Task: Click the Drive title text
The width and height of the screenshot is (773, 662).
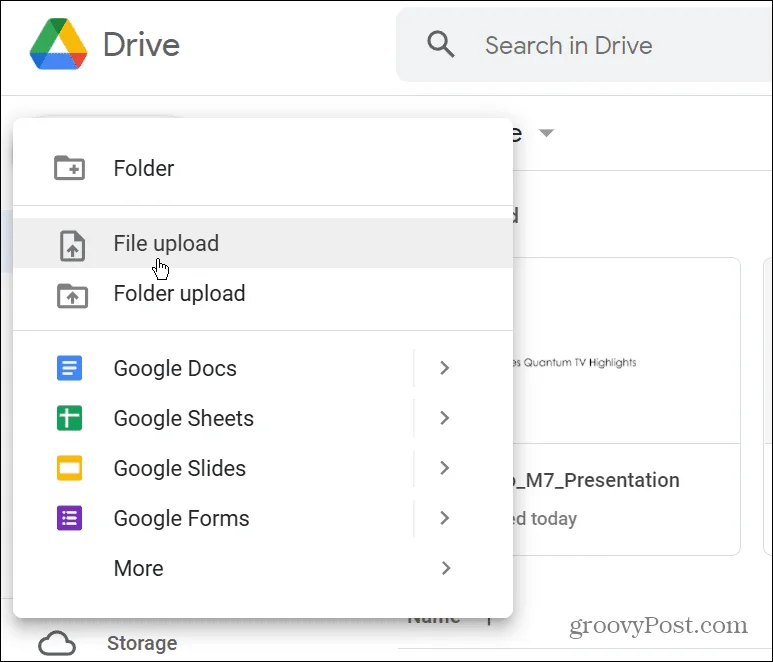Action: (141, 44)
